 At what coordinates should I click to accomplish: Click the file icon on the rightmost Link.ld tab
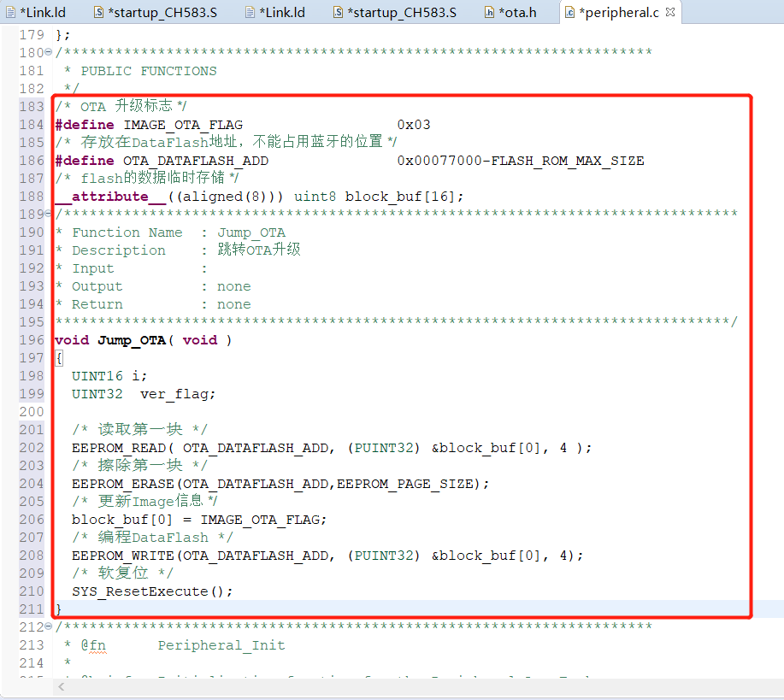tap(250, 13)
